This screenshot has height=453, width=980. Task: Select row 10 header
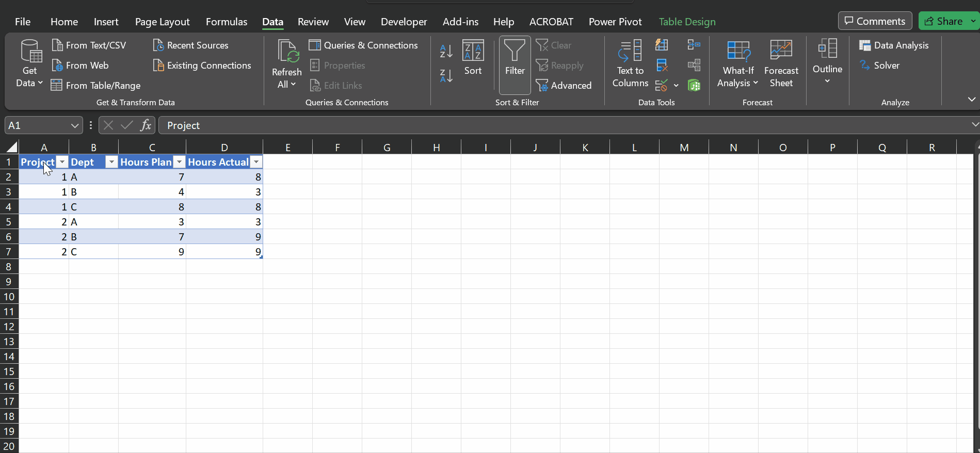pos(9,297)
